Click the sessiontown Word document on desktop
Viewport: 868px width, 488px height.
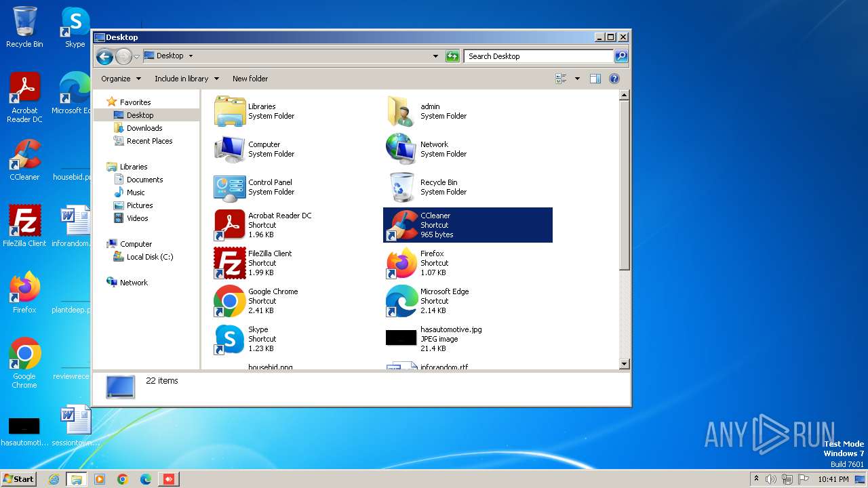(75, 426)
